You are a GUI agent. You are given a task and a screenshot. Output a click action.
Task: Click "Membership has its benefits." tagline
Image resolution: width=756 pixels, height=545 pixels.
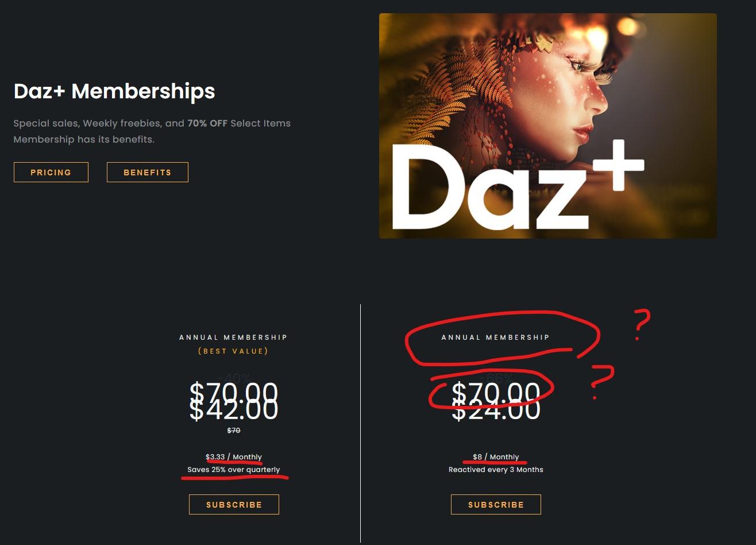point(84,139)
